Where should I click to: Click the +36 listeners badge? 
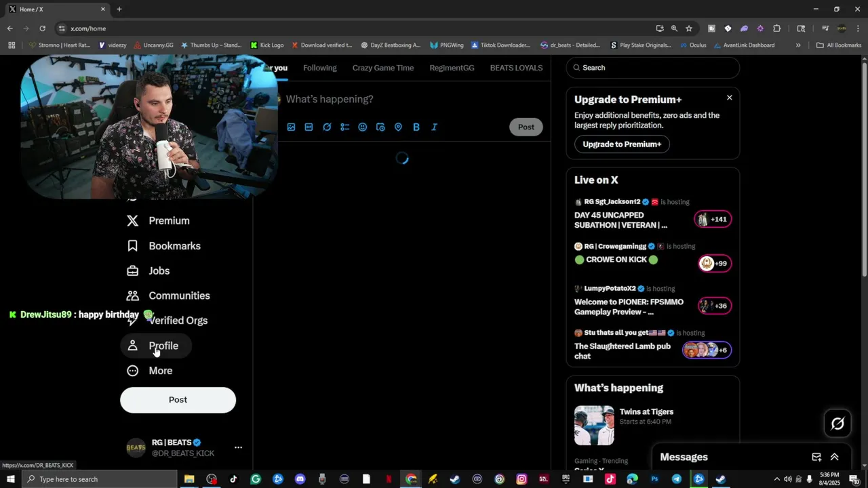[715, 306]
